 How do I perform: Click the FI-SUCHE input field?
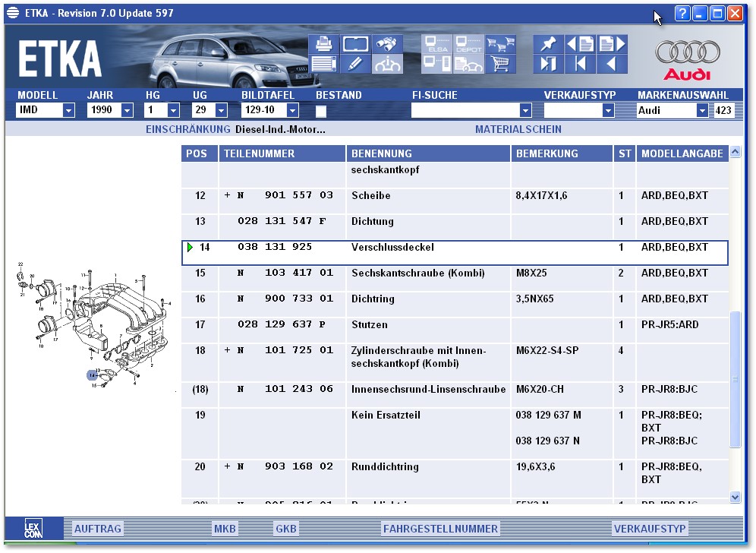point(466,110)
